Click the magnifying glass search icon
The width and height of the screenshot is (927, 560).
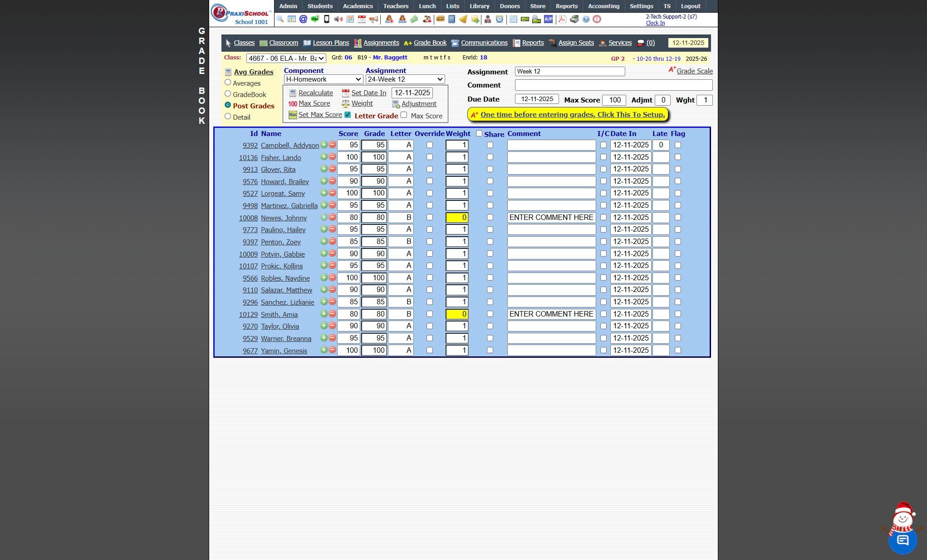pos(280,19)
